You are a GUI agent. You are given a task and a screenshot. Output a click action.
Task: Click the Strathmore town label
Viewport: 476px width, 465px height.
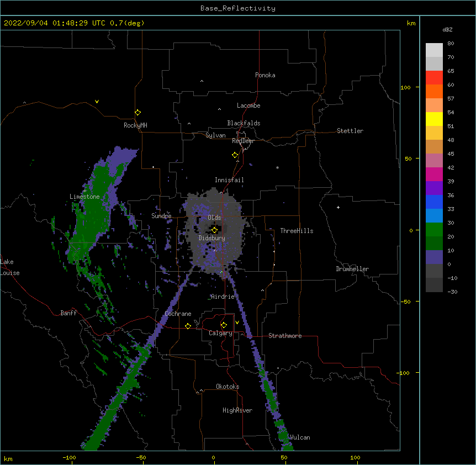tap(285, 336)
